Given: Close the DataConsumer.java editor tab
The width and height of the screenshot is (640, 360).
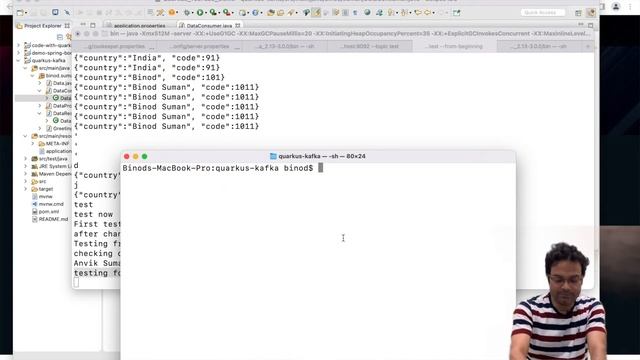Looking at the screenshot, I should pyautogui.click(x=238, y=26).
